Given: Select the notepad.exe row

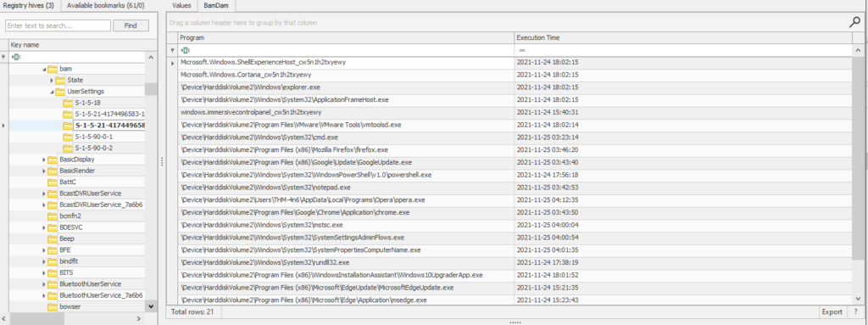Looking at the screenshot, I should click(515, 187).
